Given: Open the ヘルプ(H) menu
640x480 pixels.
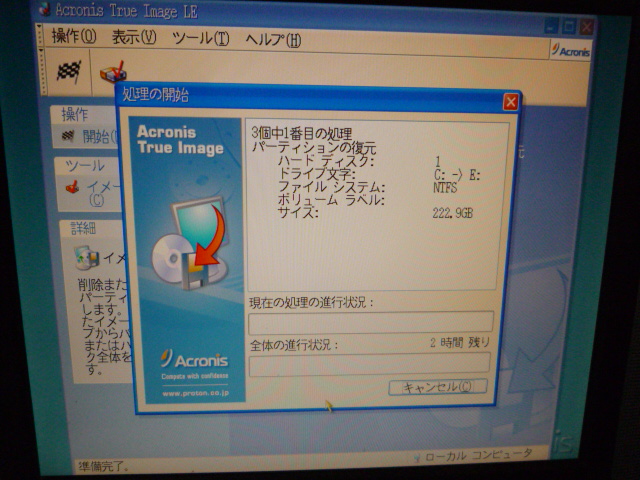Looking at the screenshot, I should point(273,40).
